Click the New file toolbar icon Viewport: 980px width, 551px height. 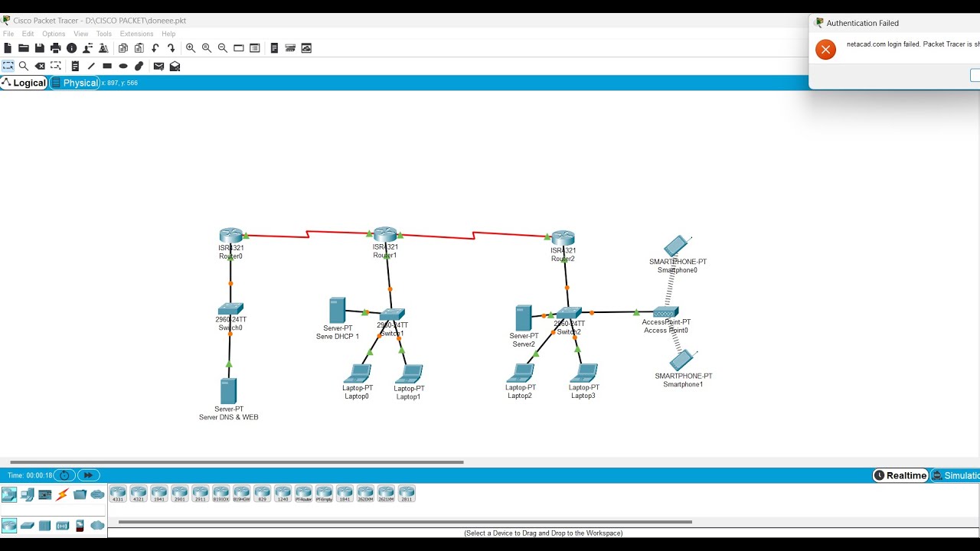pyautogui.click(x=8, y=48)
